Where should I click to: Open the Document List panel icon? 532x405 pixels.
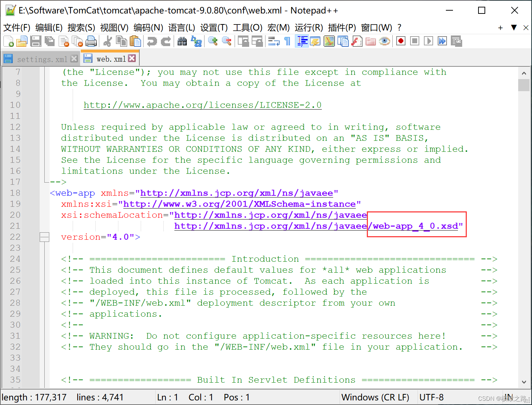pyautogui.click(x=343, y=41)
